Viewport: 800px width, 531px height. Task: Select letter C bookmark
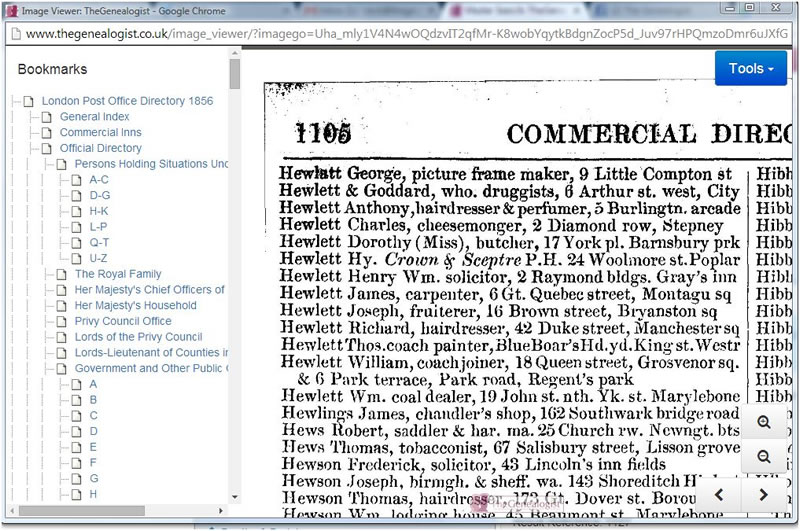[93, 416]
